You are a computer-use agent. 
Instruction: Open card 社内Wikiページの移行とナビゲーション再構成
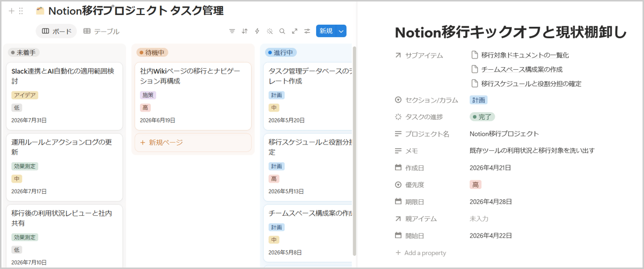193,96
